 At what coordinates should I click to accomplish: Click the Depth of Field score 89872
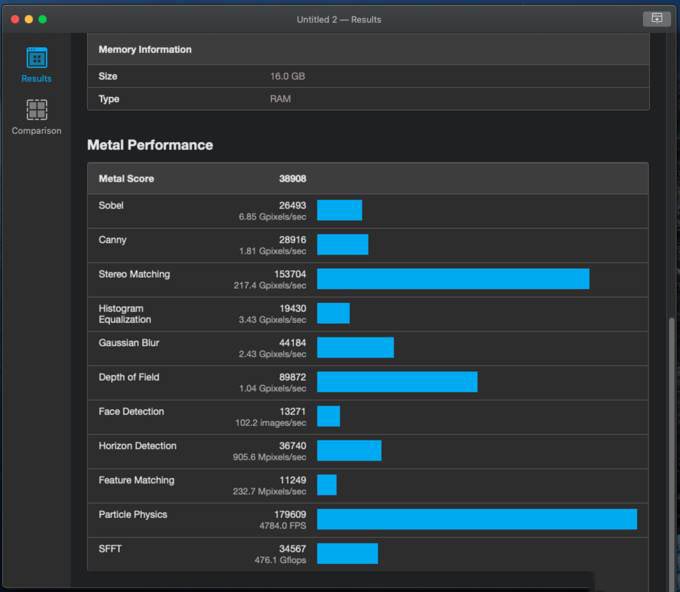[293, 377]
